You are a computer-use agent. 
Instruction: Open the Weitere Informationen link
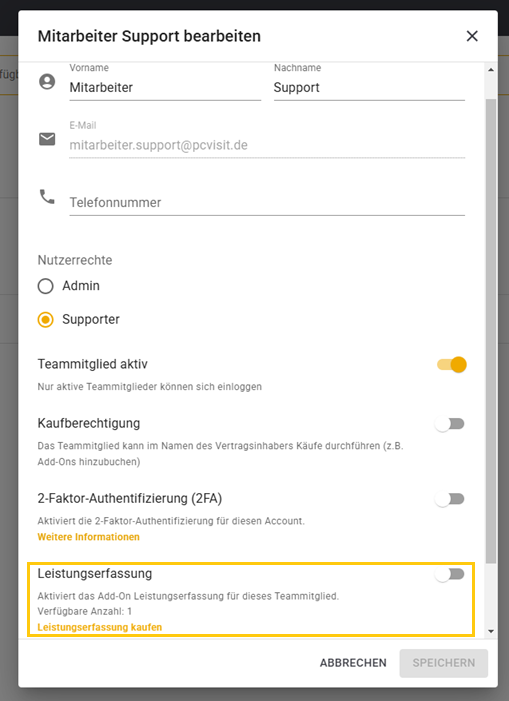(88, 537)
